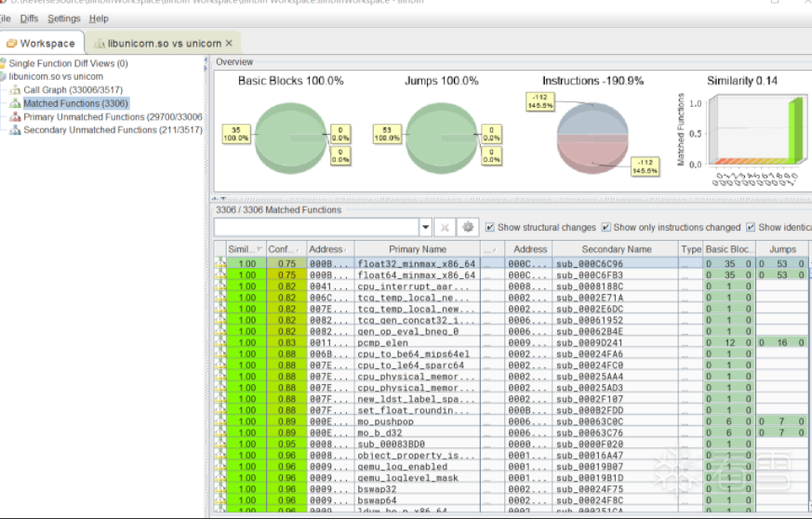Click the Matched Functions node icon
Viewport: 812px width, 519px height.
pyautogui.click(x=15, y=103)
